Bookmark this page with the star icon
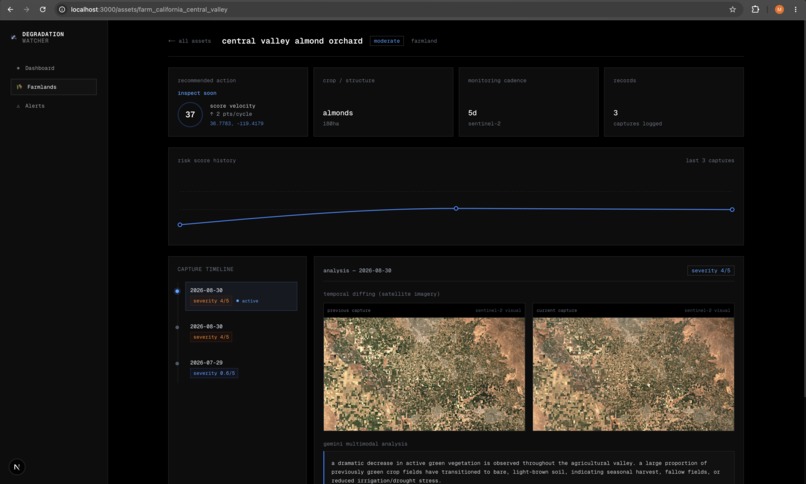Screen dimensions: 806x484 pos(732,9)
